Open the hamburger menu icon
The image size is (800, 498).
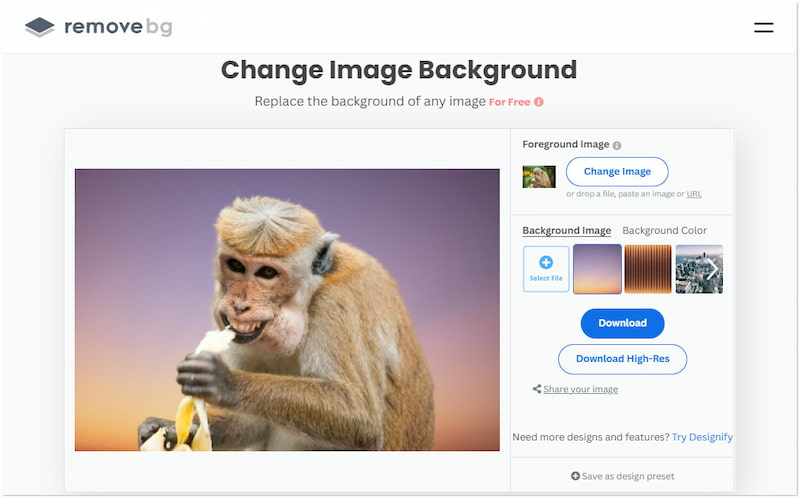(763, 27)
